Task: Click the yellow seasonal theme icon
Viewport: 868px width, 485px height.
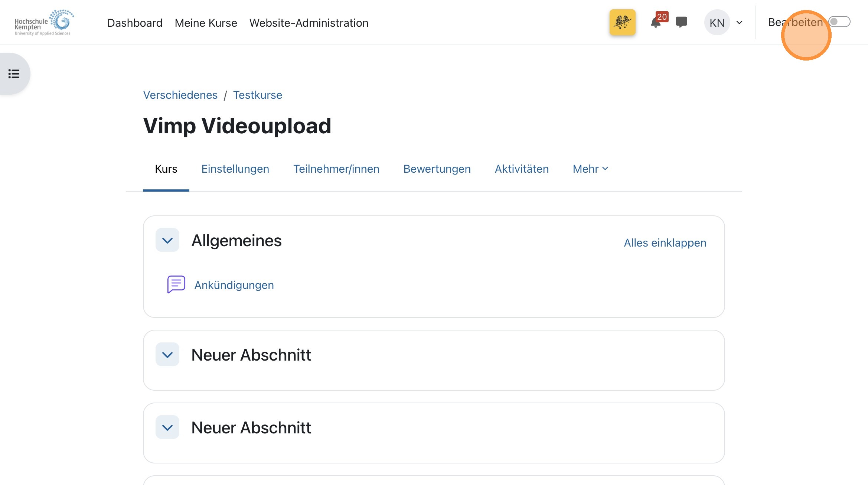Action: pyautogui.click(x=623, y=22)
